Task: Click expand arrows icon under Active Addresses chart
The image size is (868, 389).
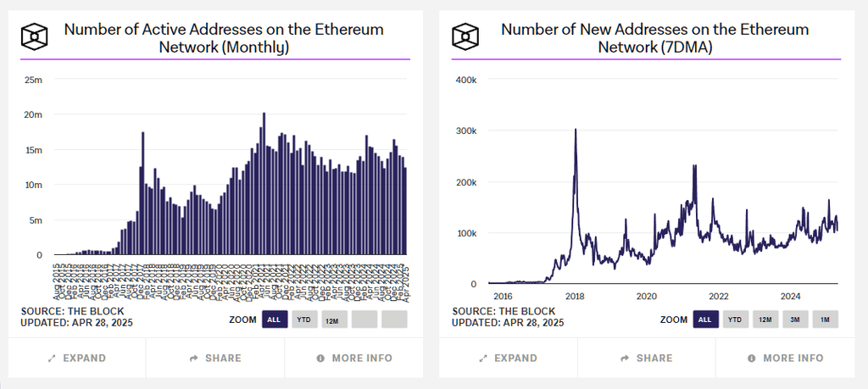Action: [x=52, y=358]
